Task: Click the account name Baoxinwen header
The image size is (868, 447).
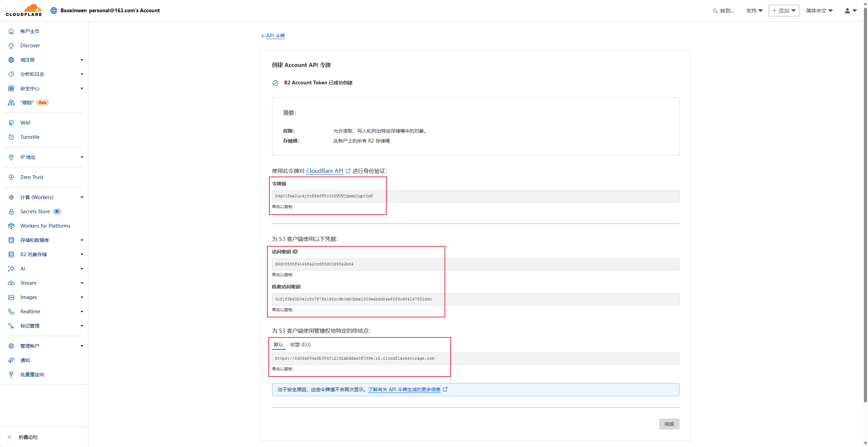Action: point(110,11)
